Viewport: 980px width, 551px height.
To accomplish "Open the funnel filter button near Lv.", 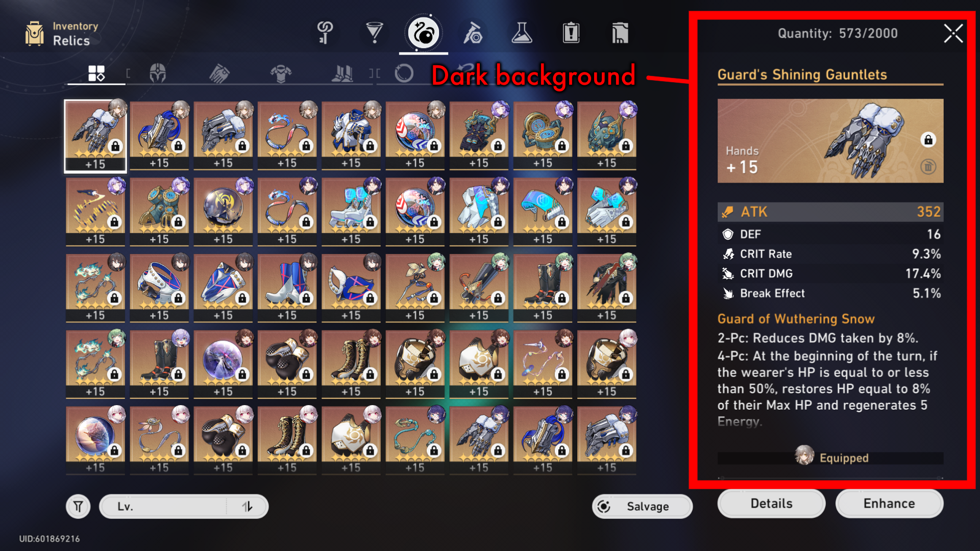I will (78, 507).
